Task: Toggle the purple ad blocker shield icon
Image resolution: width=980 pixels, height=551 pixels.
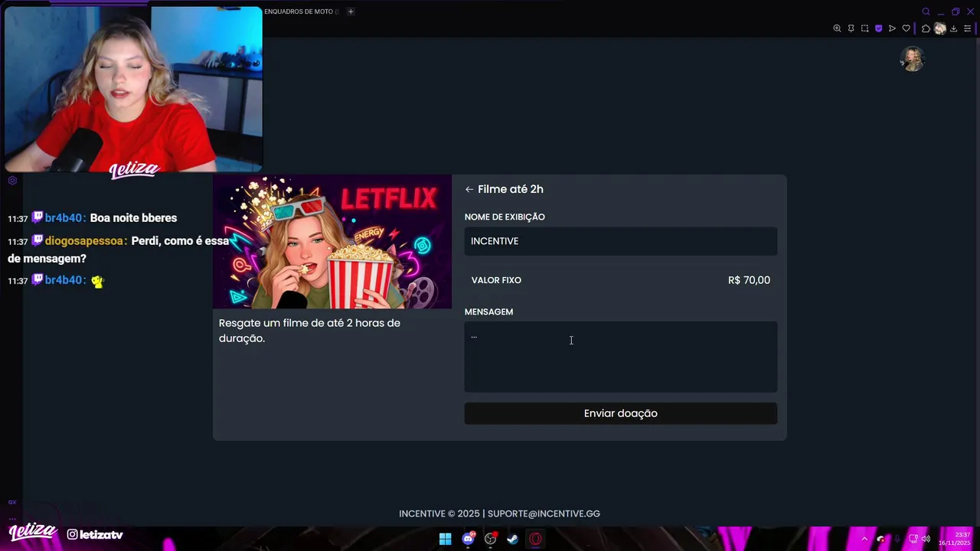Action: (x=878, y=28)
